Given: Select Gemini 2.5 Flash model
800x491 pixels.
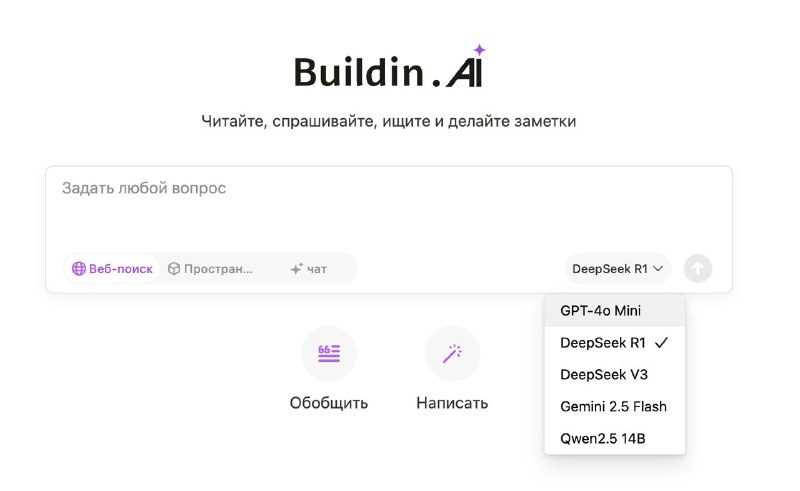Looking at the screenshot, I should tap(615, 407).
